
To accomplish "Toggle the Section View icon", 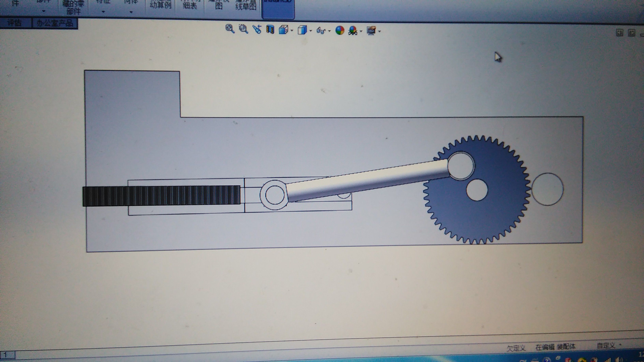I will 270,30.
